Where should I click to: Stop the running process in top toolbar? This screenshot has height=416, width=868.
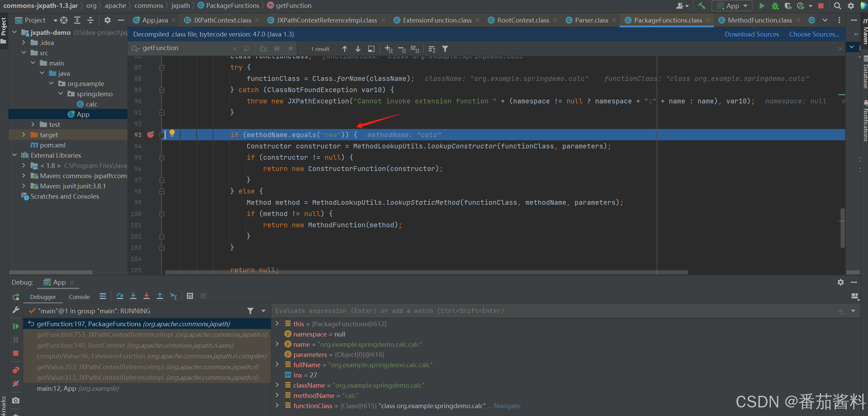coord(821,6)
